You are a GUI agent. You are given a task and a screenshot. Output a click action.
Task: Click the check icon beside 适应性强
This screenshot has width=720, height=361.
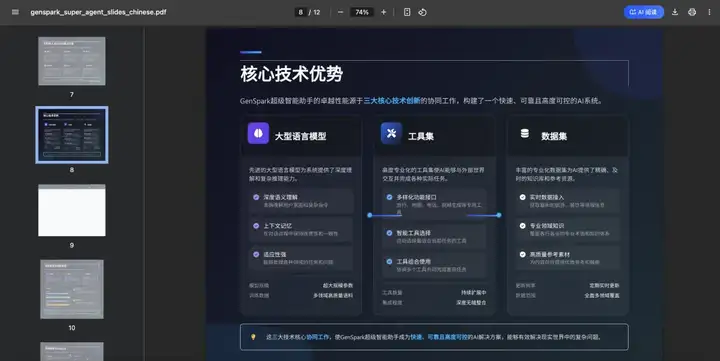click(x=256, y=254)
